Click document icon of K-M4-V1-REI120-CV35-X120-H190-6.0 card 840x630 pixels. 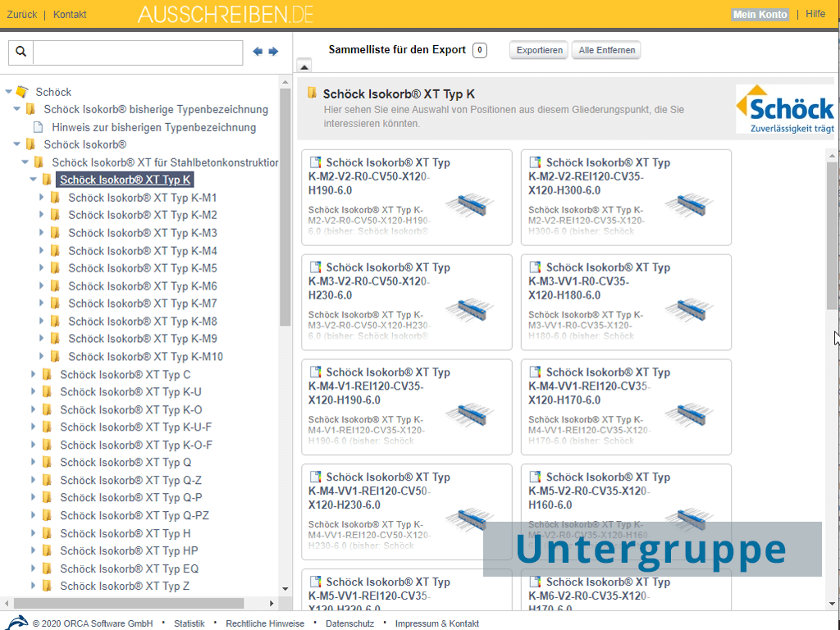(316, 372)
